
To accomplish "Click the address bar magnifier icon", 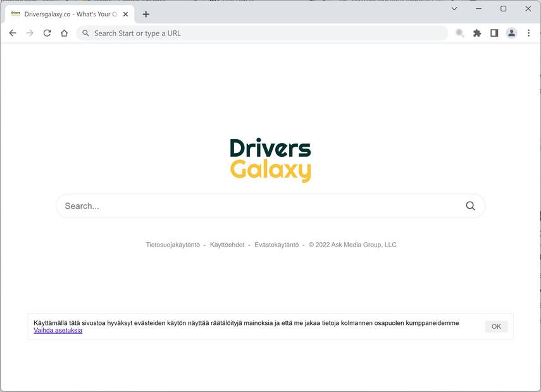I will pos(85,33).
